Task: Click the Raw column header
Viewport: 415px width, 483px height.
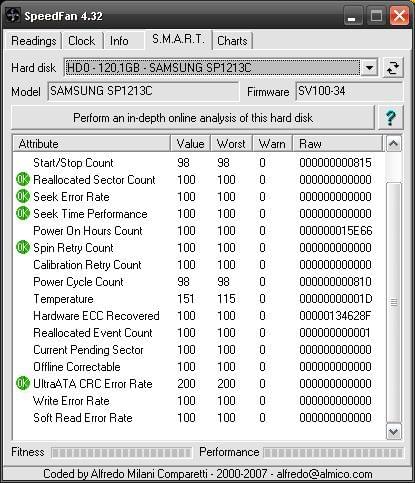Action: (338, 144)
